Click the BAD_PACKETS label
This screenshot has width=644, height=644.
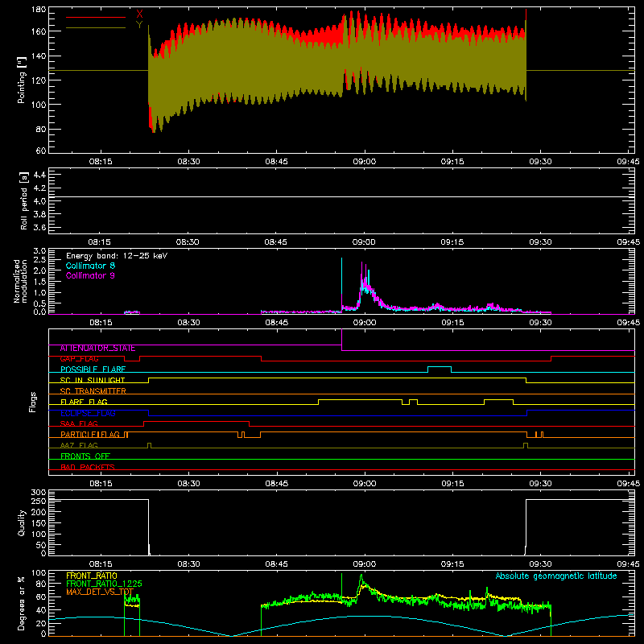click(88, 467)
